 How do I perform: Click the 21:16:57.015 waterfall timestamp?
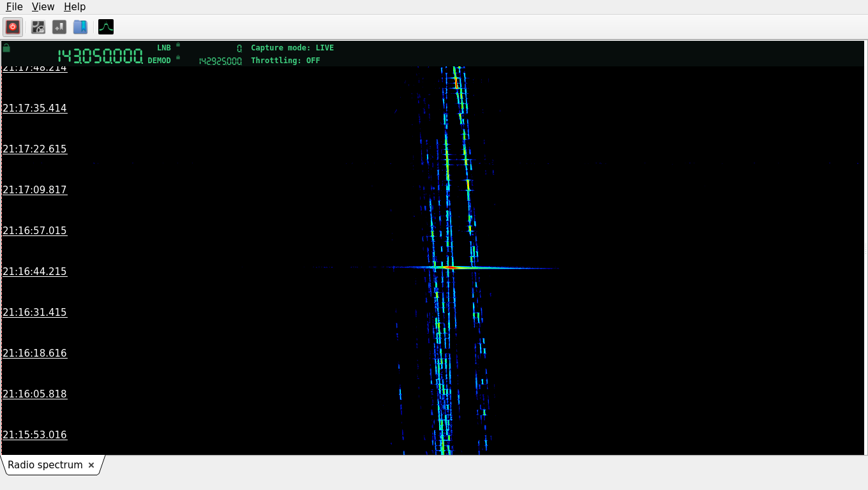point(35,231)
